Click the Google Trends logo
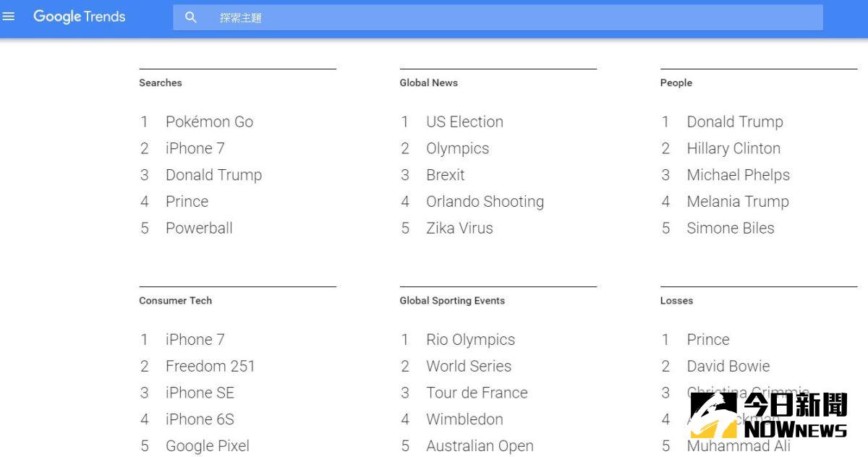The image size is (868, 457). point(79,17)
